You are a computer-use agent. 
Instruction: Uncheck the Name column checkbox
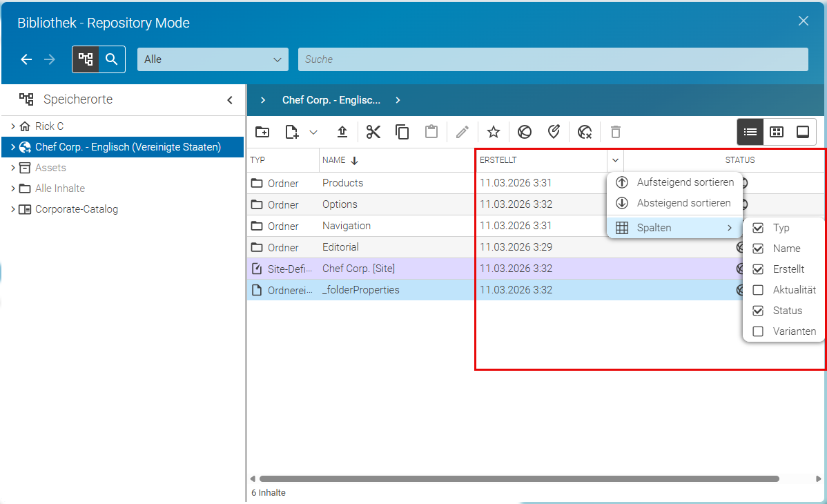click(758, 249)
